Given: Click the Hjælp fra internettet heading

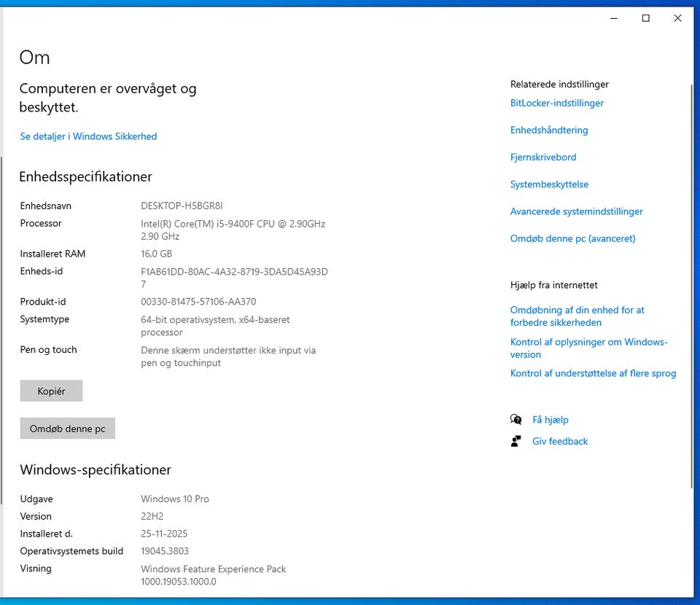Looking at the screenshot, I should [x=553, y=285].
